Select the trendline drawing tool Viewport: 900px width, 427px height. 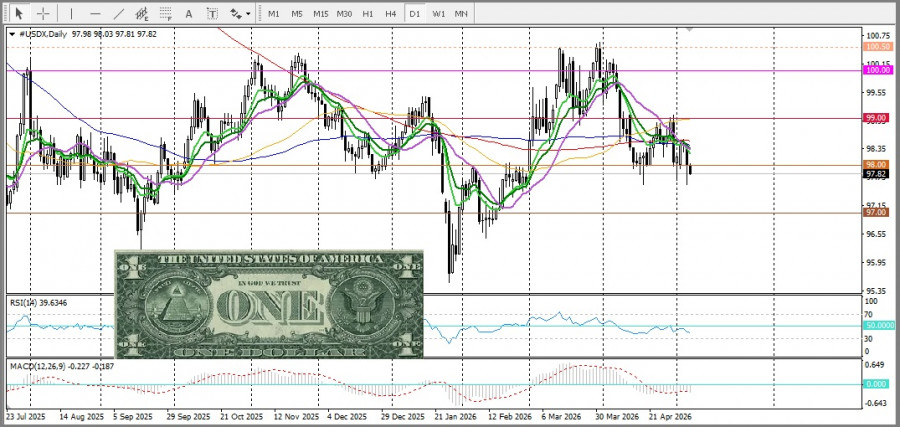click(x=119, y=13)
